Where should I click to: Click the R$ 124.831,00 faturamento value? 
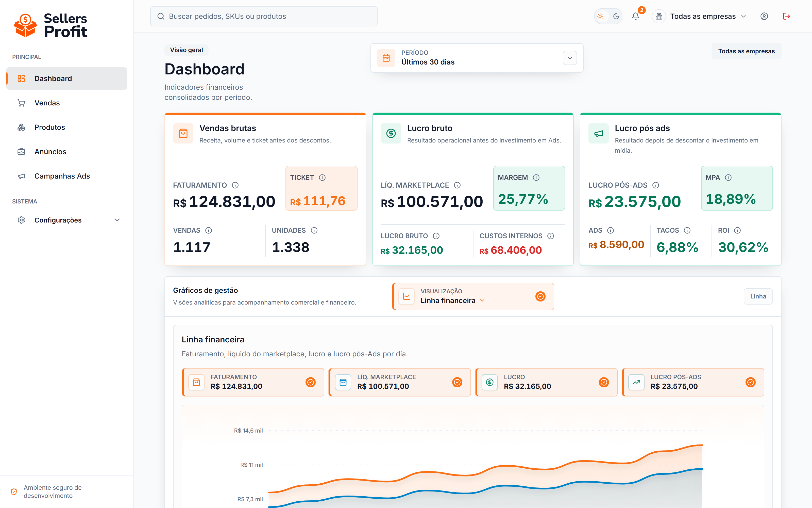224,202
